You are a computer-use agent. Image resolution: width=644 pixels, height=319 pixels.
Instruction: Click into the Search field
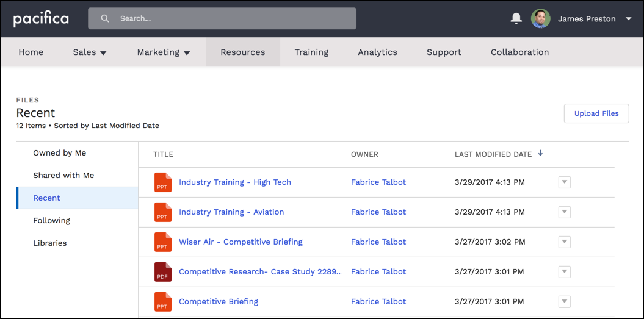[x=232, y=19]
